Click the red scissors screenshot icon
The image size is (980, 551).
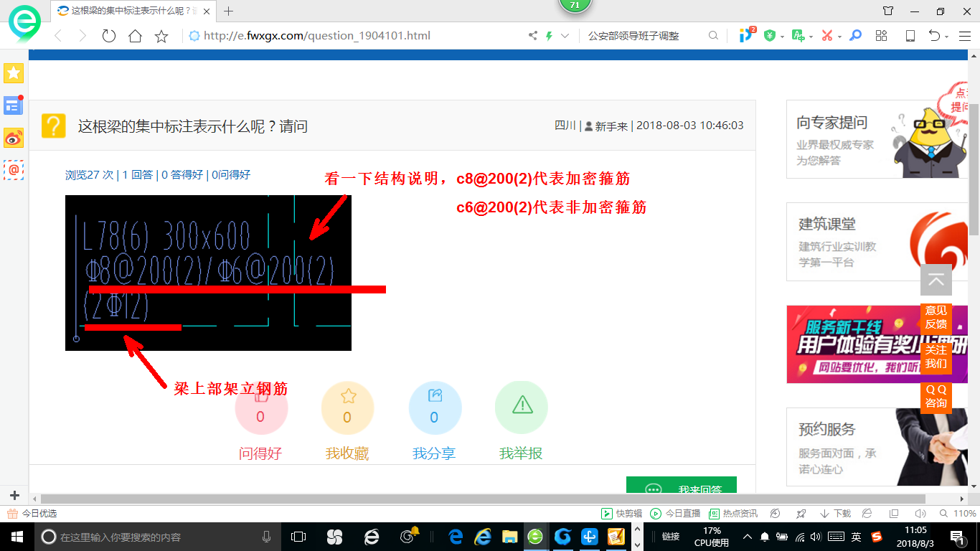pyautogui.click(x=827, y=35)
